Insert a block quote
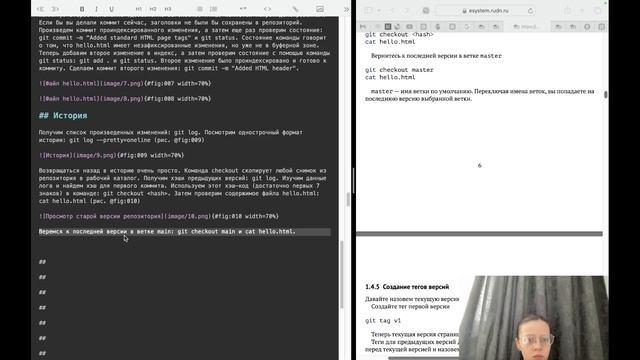The width and height of the screenshot is (640, 360). tap(243, 9)
